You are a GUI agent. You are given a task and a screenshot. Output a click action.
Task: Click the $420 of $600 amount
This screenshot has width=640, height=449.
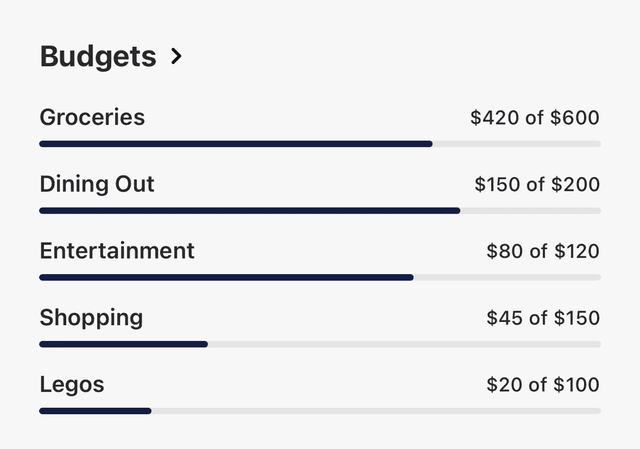click(535, 118)
